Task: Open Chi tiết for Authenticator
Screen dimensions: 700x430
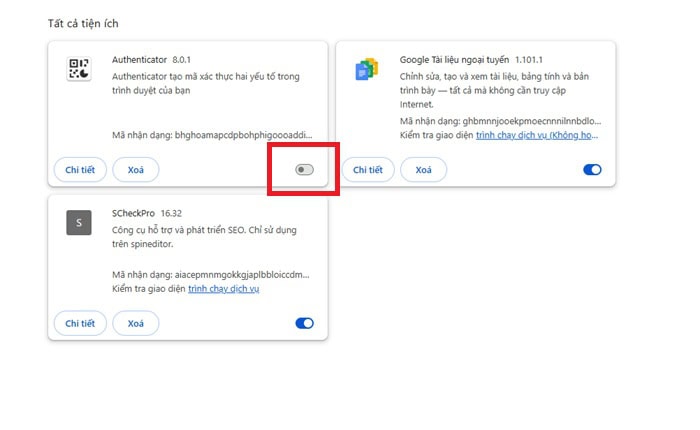Action: tap(80, 170)
